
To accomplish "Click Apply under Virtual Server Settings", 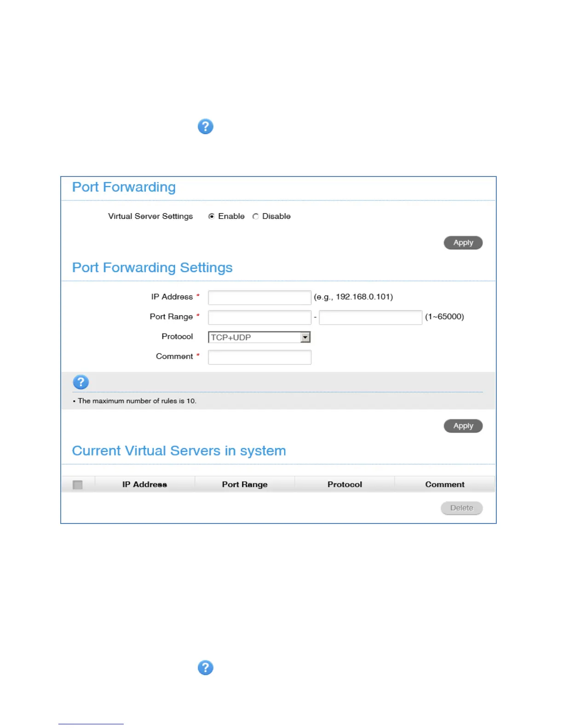I will pos(463,243).
